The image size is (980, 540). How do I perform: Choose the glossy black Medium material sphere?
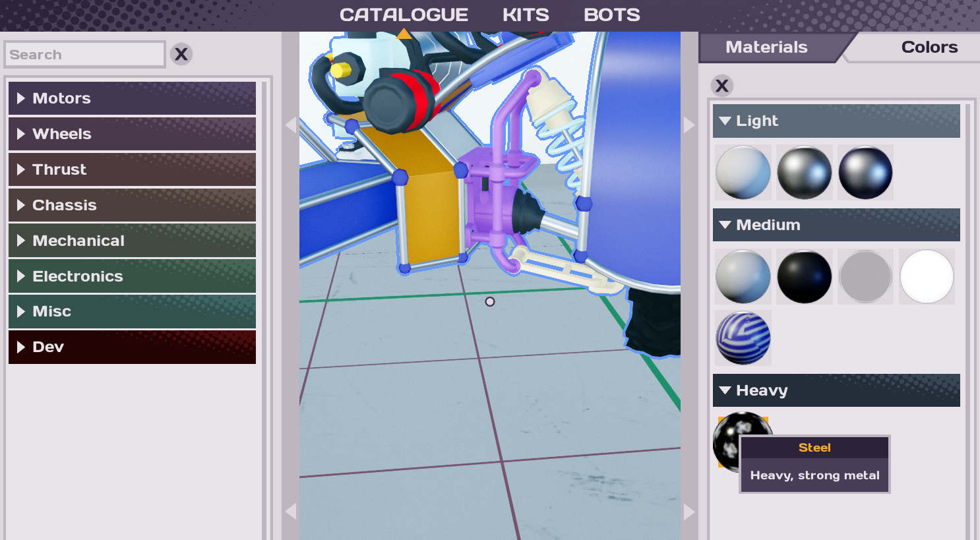[805, 277]
